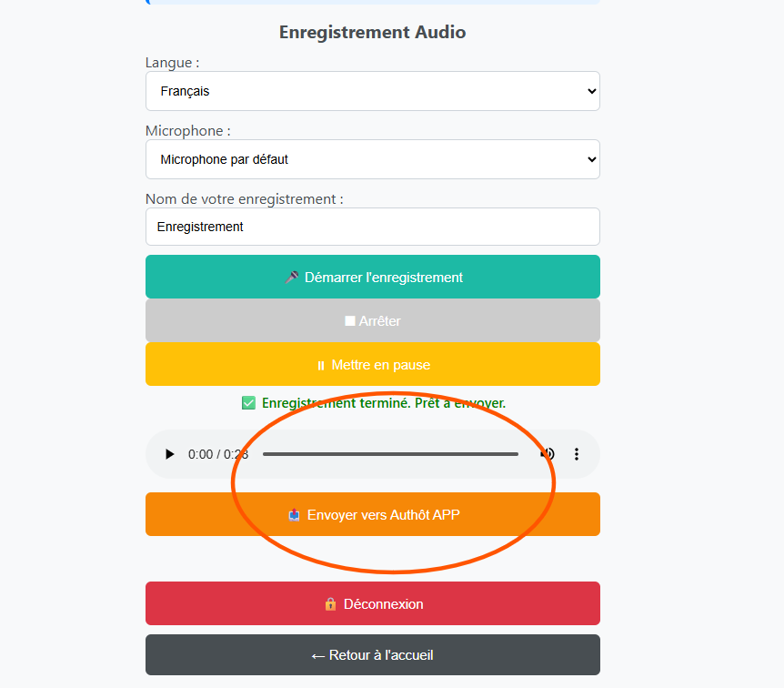The height and width of the screenshot is (688, 784).
Task: Open the Langue dropdown showing Français
Action: 373,91
